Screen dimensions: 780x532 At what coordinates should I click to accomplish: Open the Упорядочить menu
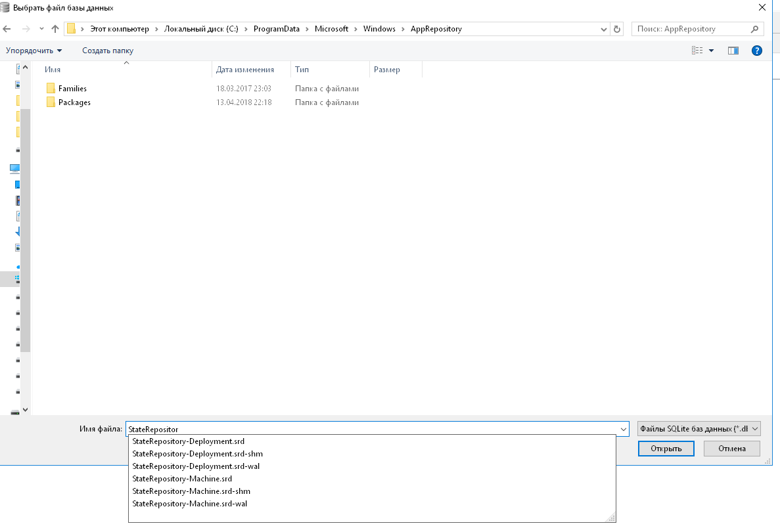pyautogui.click(x=34, y=51)
